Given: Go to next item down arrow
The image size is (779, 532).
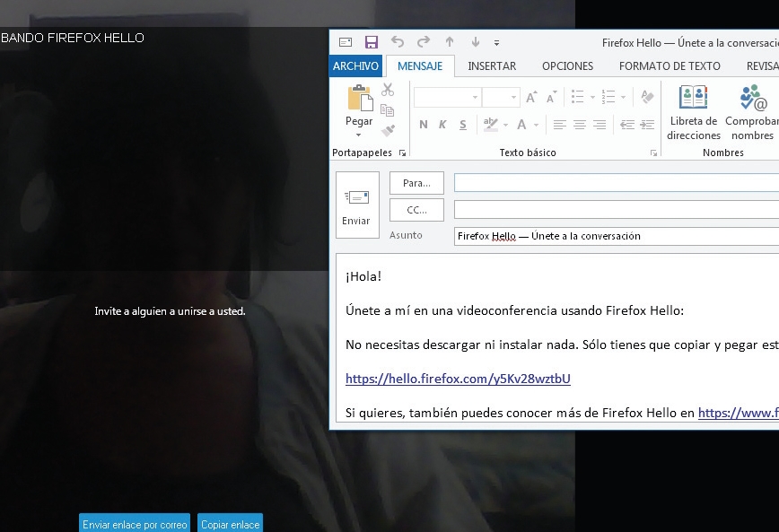Looking at the screenshot, I should click(476, 42).
